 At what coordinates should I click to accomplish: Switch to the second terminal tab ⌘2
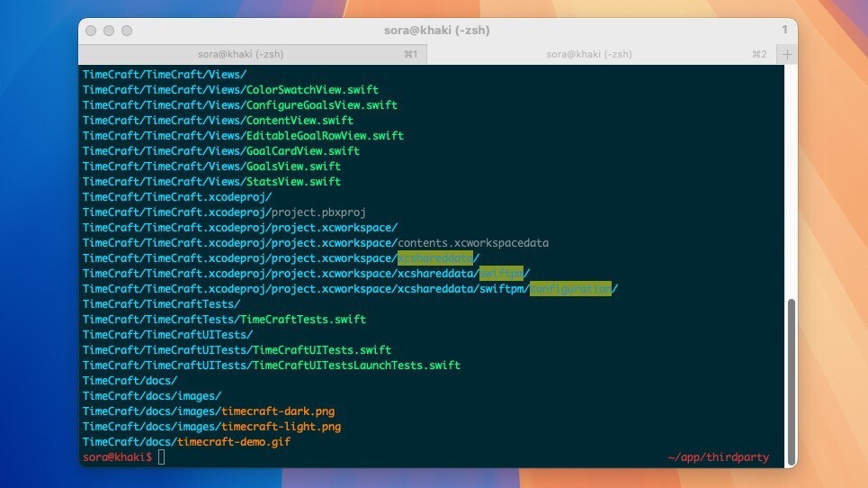tap(601, 54)
